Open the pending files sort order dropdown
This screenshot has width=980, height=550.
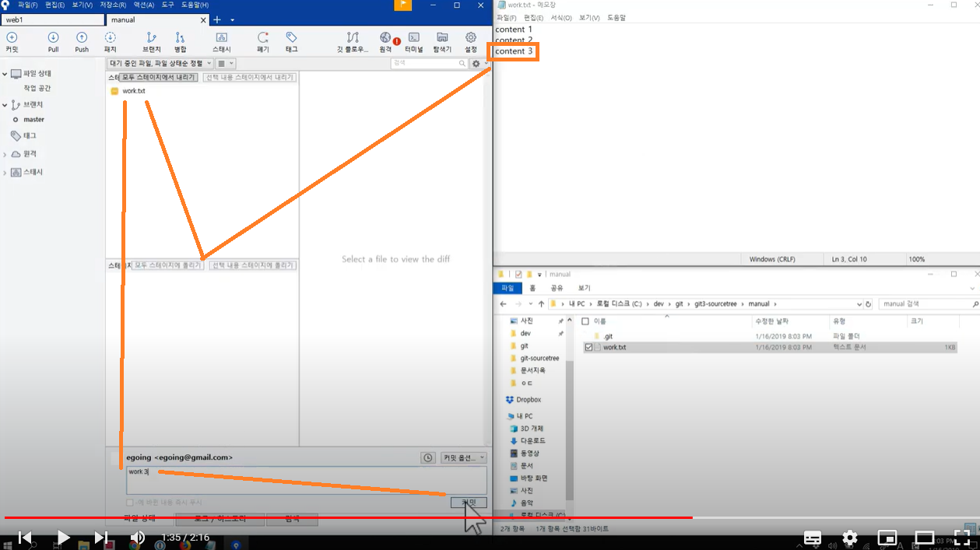click(x=160, y=64)
